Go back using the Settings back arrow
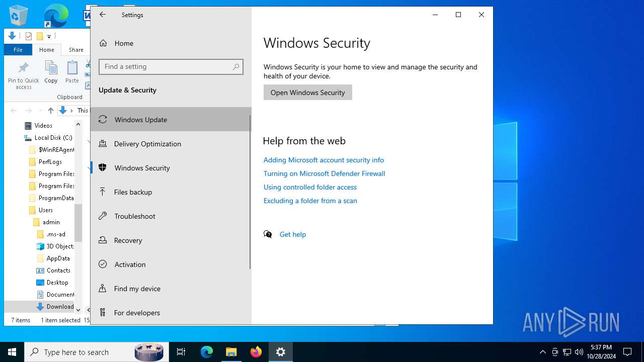This screenshot has width=644, height=362. coord(103,15)
